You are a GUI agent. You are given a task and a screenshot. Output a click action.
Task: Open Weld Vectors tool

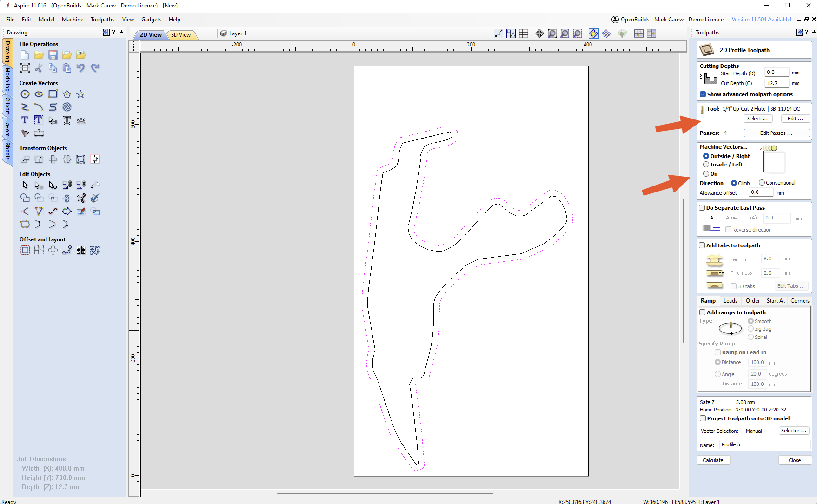pyautogui.click(x=25, y=198)
